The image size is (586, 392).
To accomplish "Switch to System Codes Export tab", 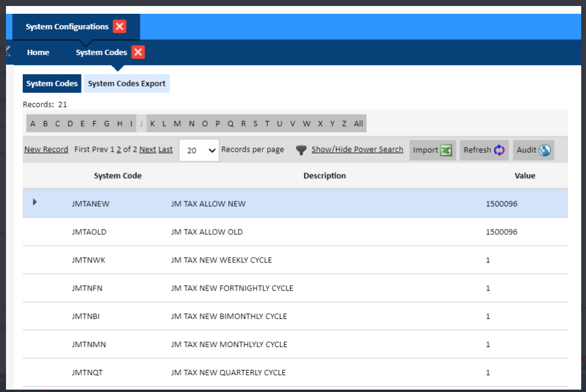I will 126,83.
